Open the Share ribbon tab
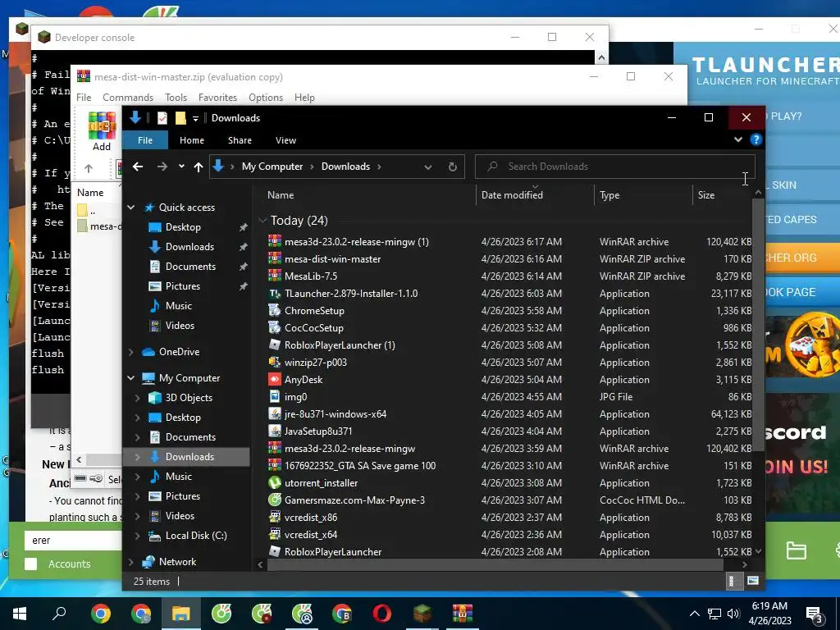This screenshot has height=630, width=840. [240, 140]
